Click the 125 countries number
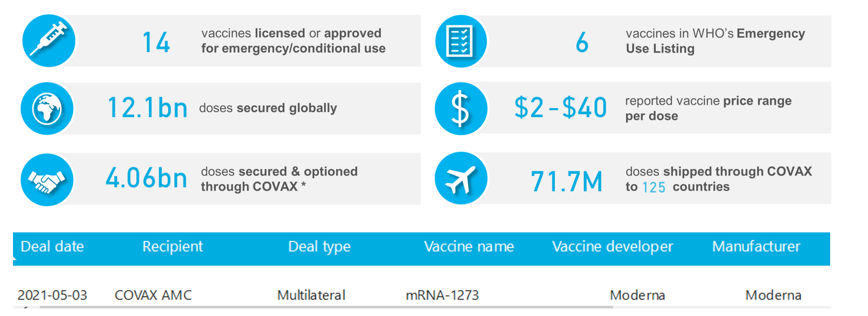868x316 pixels. tap(654, 188)
